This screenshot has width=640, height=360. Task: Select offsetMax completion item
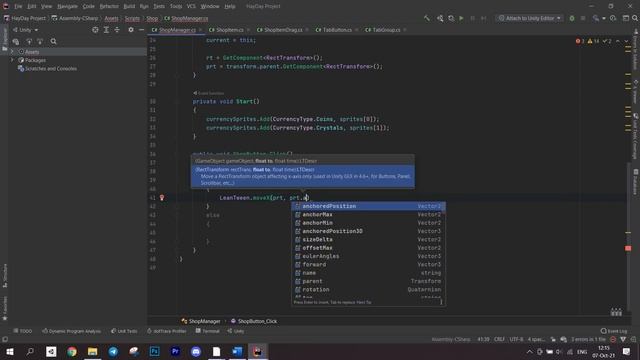[368, 248]
